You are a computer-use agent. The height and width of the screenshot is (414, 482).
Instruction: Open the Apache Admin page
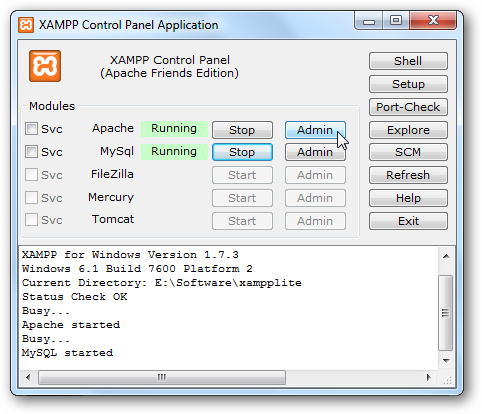pos(315,130)
